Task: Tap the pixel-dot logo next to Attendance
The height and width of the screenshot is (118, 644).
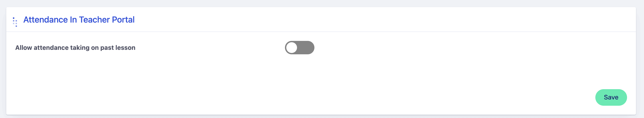Action: [15, 22]
